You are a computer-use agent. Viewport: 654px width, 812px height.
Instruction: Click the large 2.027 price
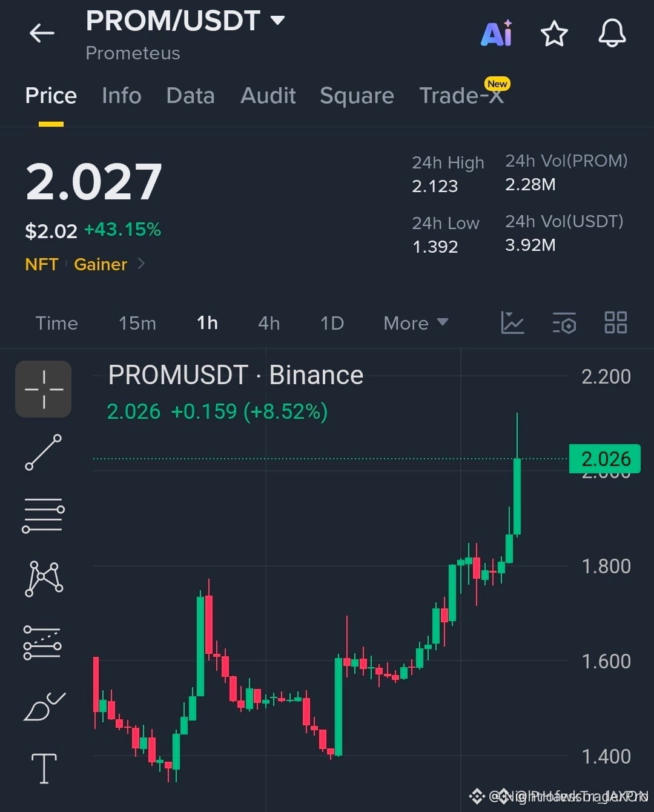(x=94, y=181)
